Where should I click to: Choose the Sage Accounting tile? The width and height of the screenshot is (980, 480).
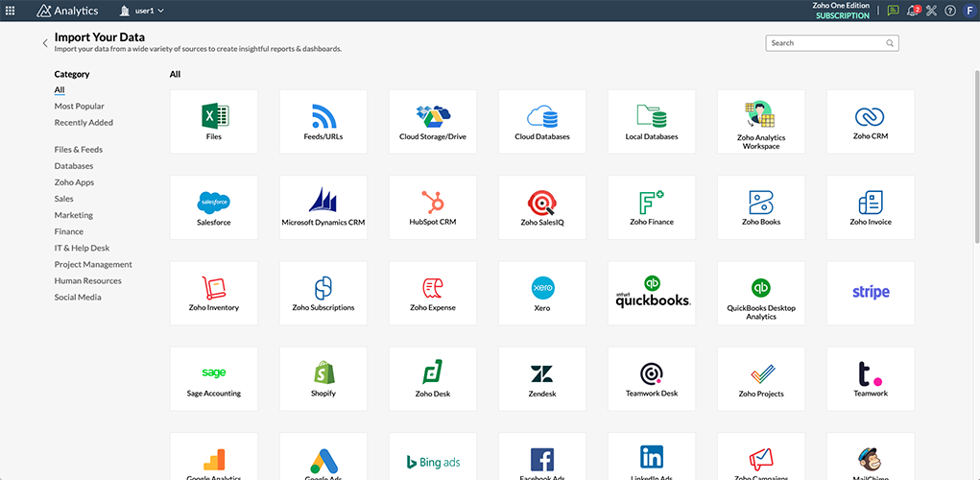click(x=214, y=379)
